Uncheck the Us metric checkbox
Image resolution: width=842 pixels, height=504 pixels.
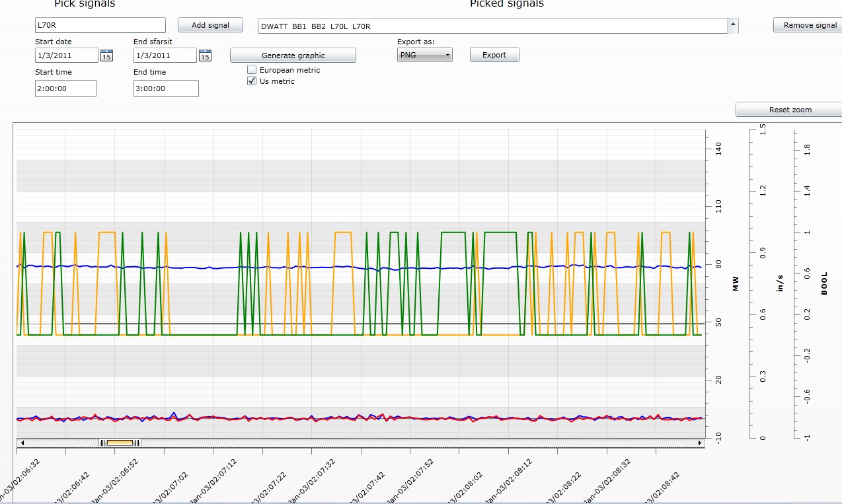pos(252,81)
